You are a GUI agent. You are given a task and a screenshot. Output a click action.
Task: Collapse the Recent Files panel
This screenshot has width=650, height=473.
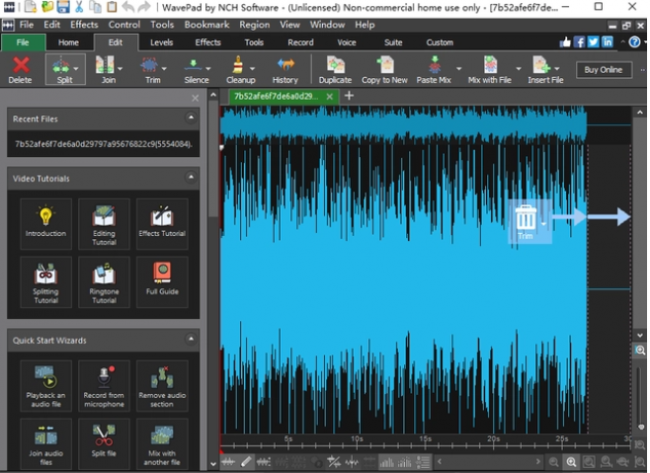(191, 118)
